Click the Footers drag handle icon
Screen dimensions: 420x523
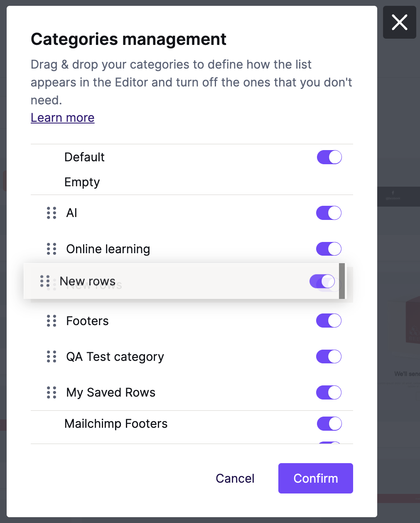point(52,321)
